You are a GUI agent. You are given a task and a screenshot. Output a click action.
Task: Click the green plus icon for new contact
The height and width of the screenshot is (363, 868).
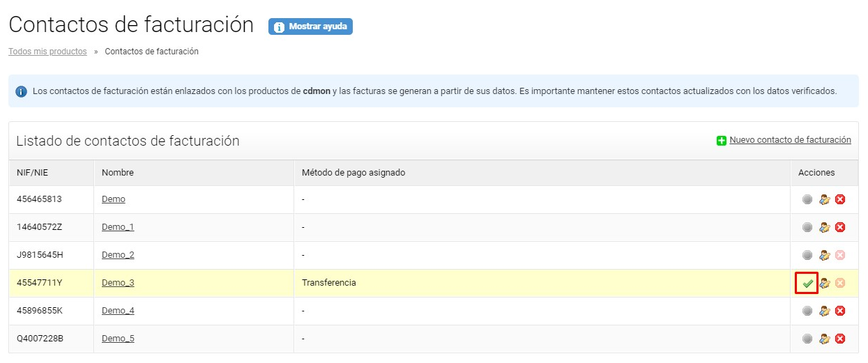coord(722,141)
